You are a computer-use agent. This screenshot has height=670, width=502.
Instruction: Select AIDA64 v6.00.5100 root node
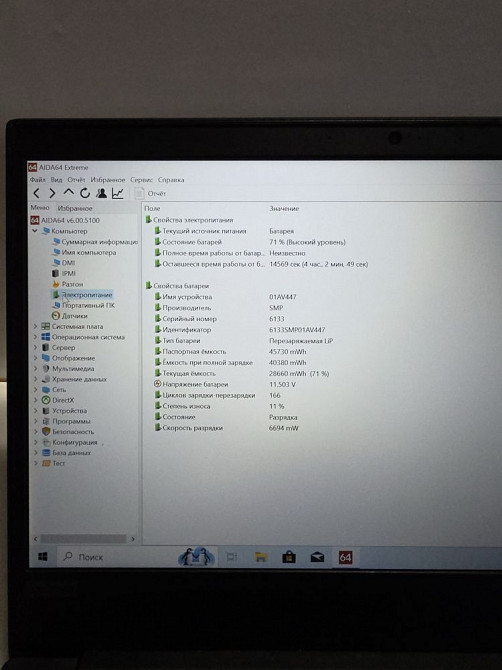pyautogui.click(x=65, y=220)
